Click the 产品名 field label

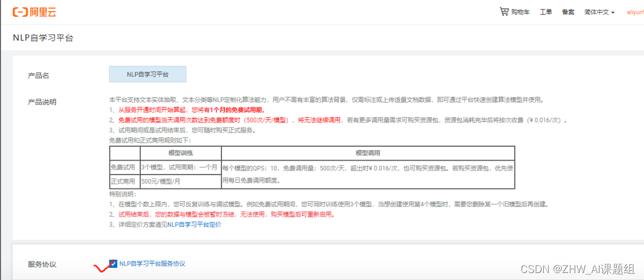click(x=38, y=75)
